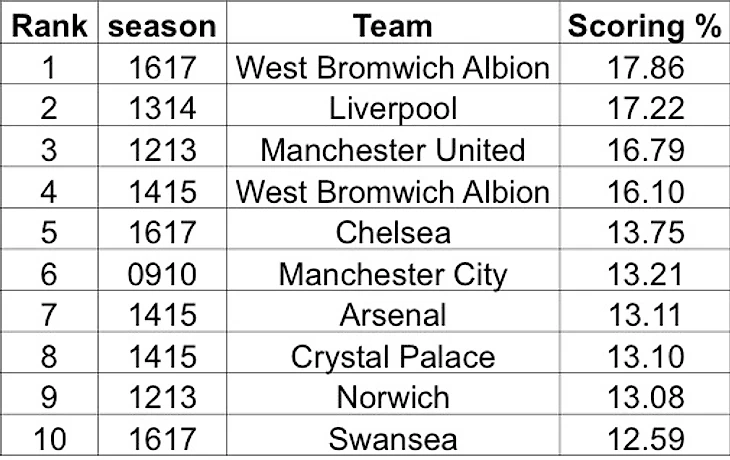Image resolution: width=730 pixels, height=460 pixels.
Task: Select the 17.22 scoring value
Action: (x=645, y=109)
